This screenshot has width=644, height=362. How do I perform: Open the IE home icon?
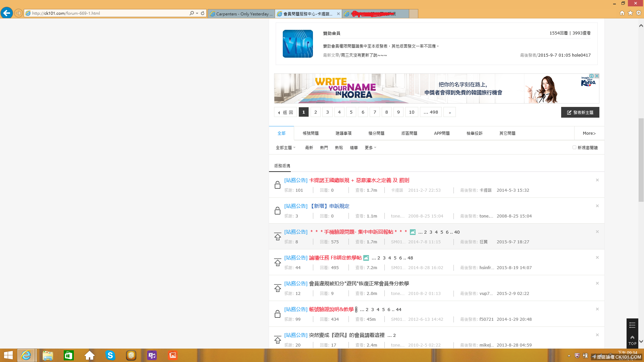[x=622, y=13]
